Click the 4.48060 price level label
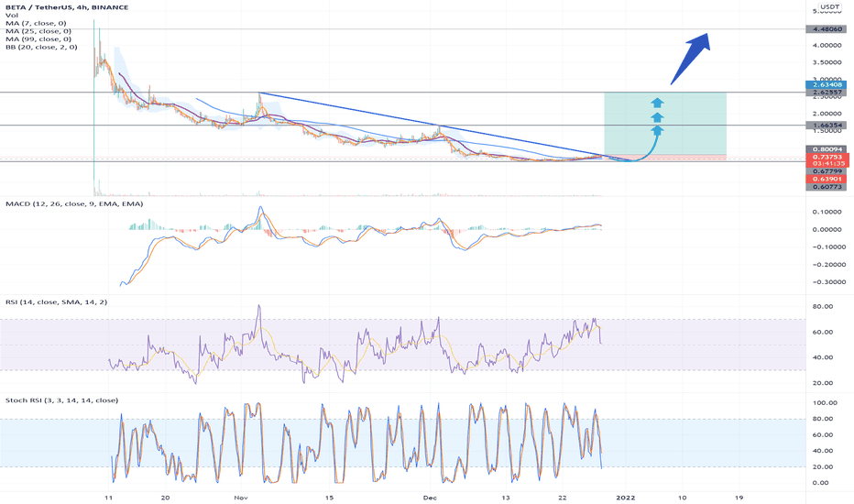The height and width of the screenshot is (504, 854). click(x=827, y=29)
